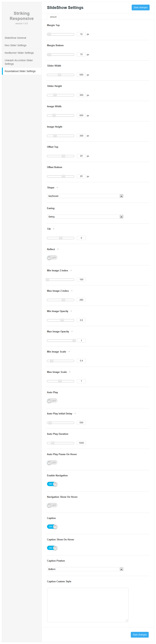
Task: Click the help icon for Min Image Z-index
Action: [71, 270]
